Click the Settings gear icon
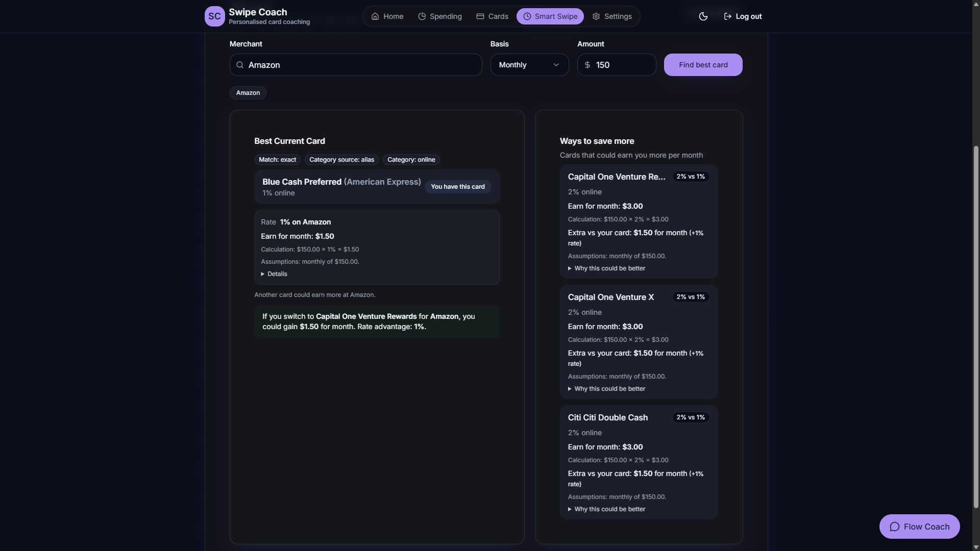The height and width of the screenshot is (551, 980). [596, 16]
